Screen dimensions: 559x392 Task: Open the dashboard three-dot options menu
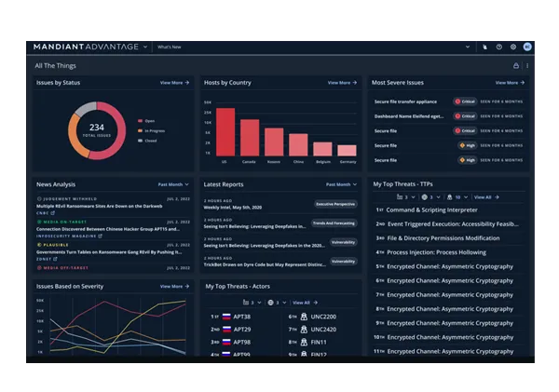click(527, 66)
